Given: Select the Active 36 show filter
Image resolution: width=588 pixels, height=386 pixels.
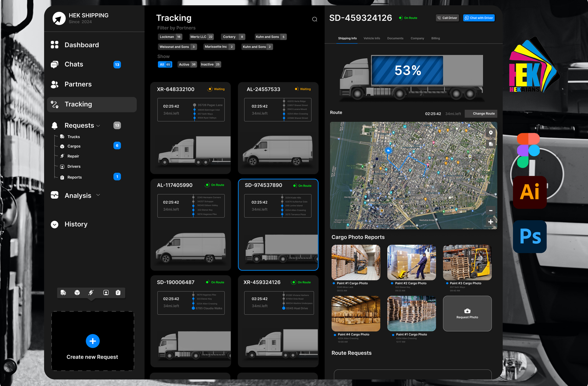Looking at the screenshot, I should pyautogui.click(x=187, y=64).
